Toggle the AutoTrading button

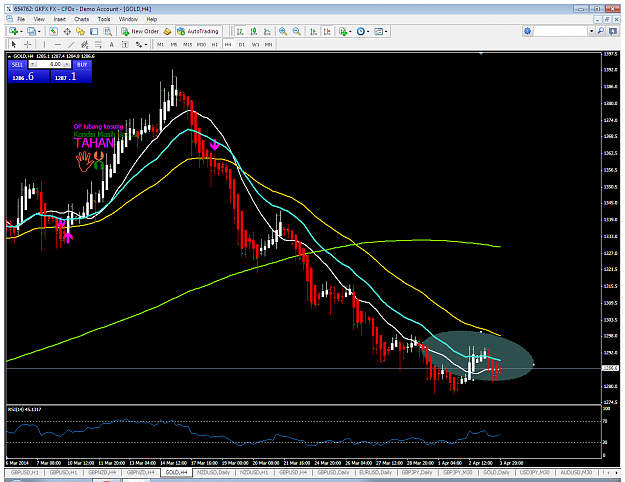198,31
